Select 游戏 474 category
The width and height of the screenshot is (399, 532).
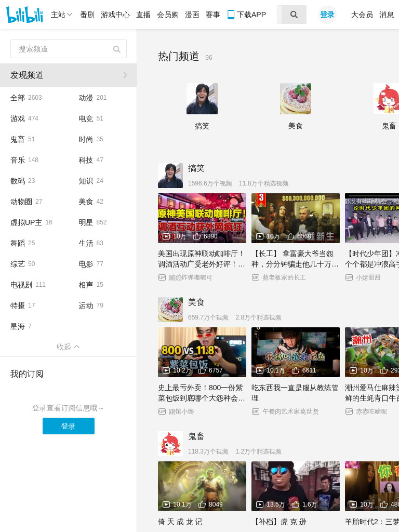[24, 118]
